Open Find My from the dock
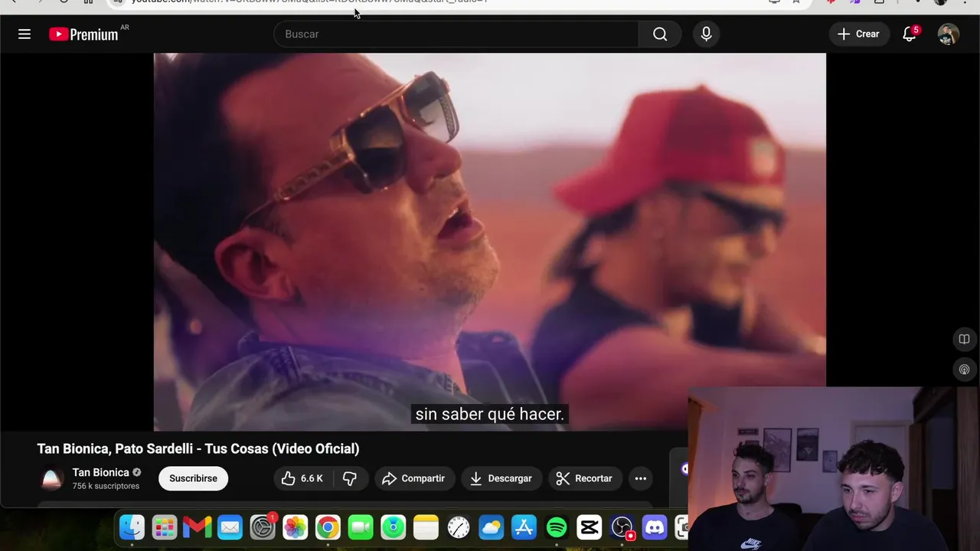 pos(393,527)
